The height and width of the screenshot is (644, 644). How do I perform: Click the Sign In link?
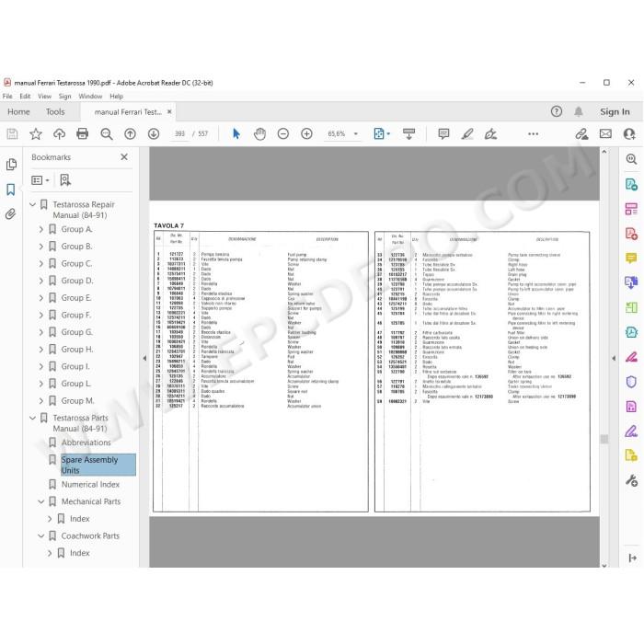pyautogui.click(x=615, y=111)
